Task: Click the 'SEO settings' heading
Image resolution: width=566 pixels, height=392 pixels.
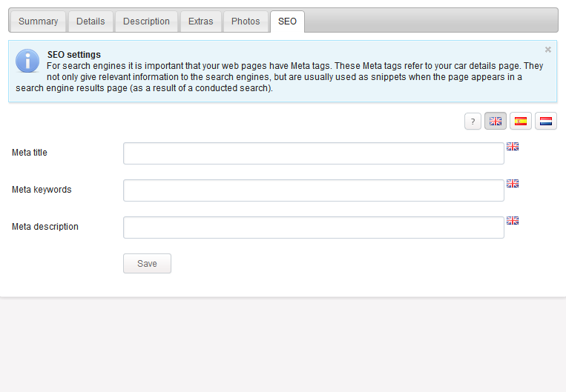Action: point(74,55)
